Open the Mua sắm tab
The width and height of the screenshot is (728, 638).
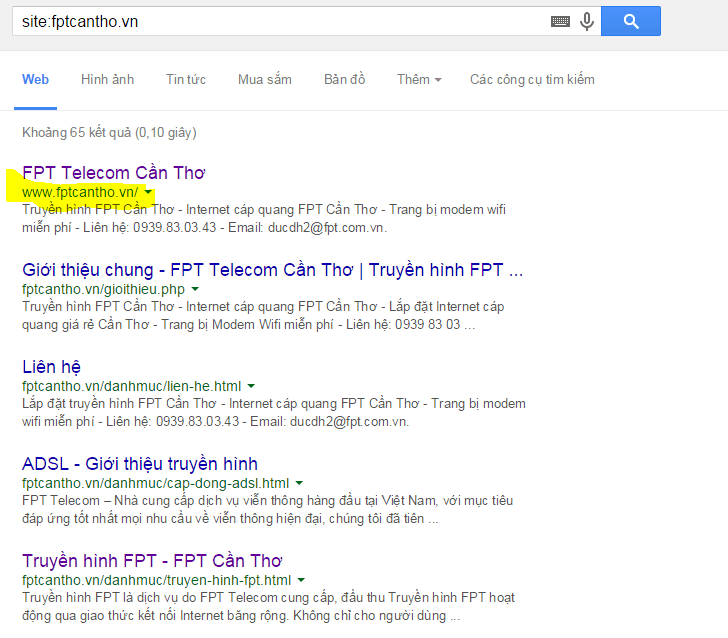click(x=265, y=79)
